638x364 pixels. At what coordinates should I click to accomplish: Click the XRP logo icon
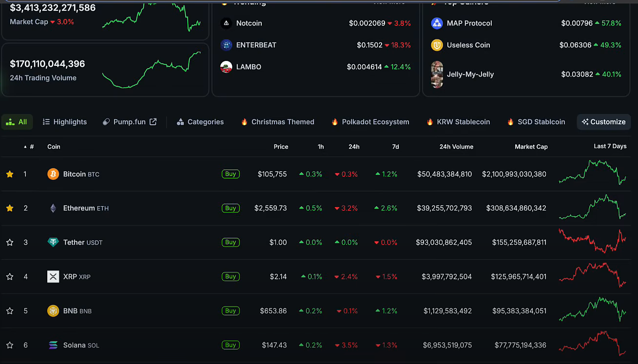[53, 277]
